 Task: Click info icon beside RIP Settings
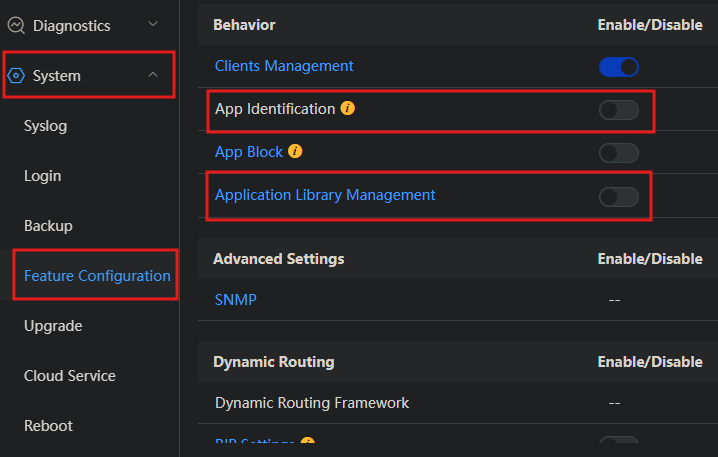coord(308,443)
